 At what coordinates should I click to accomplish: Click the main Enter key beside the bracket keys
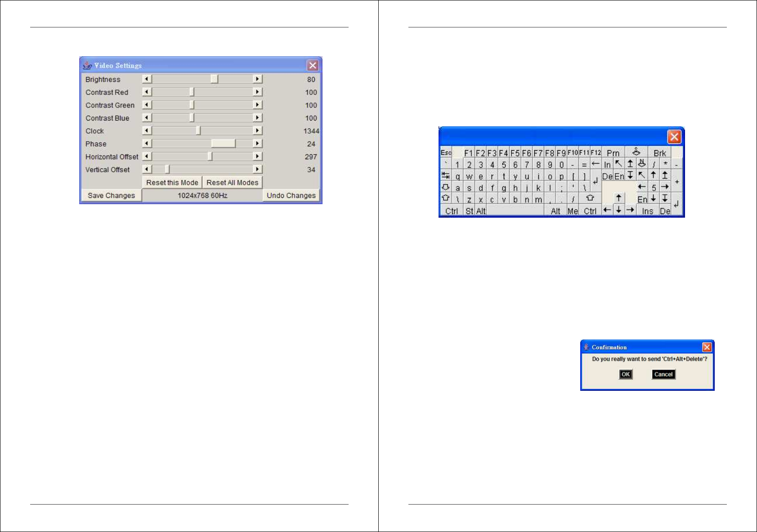(x=596, y=181)
